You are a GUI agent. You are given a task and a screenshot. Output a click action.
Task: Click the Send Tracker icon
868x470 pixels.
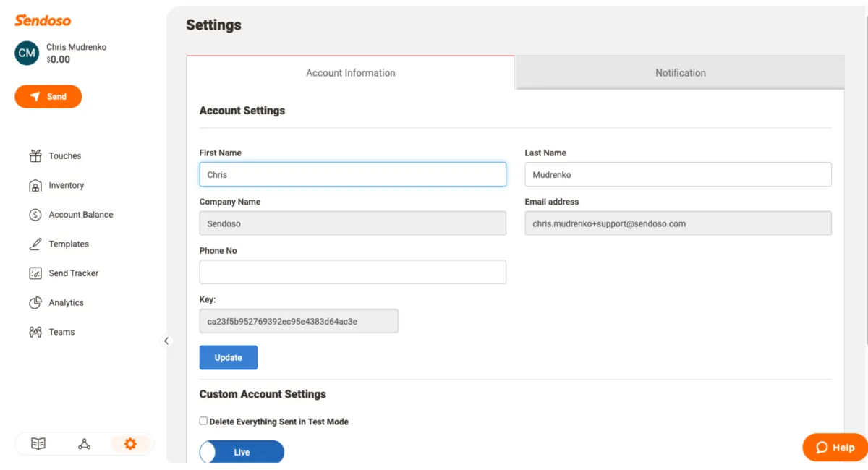pyautogui.click(x=35, y=273)
